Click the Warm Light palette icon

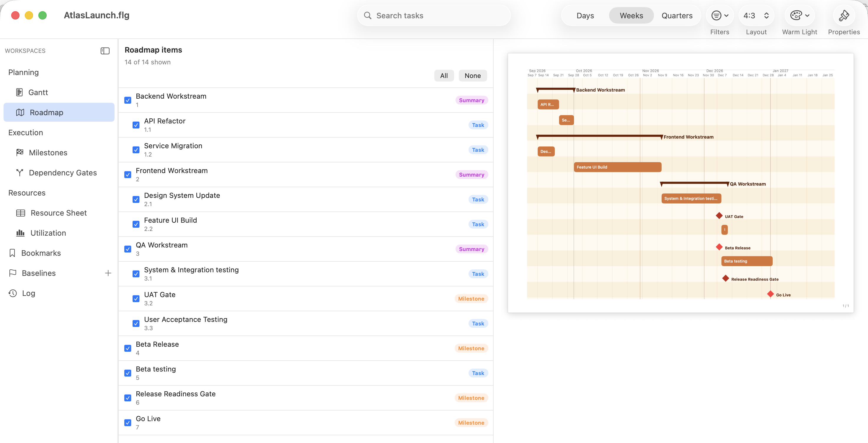click(x=796, y=16)
